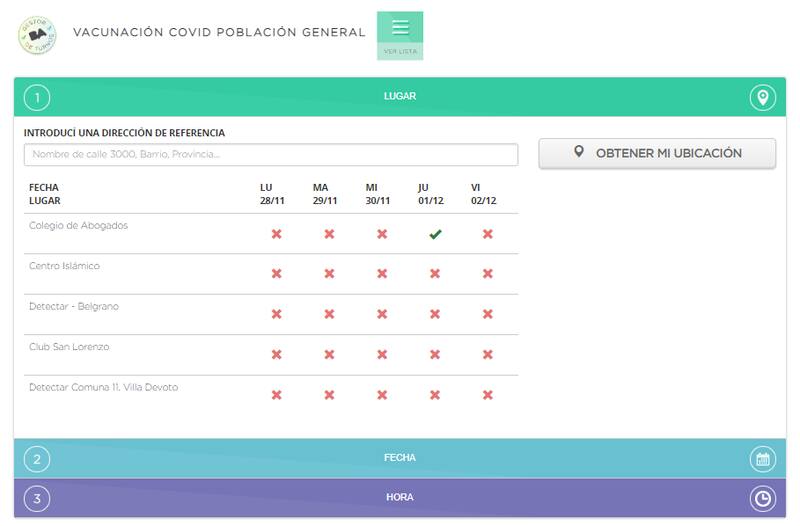Select the green checkmark for Colegio de Abogados

pos(435,234)
